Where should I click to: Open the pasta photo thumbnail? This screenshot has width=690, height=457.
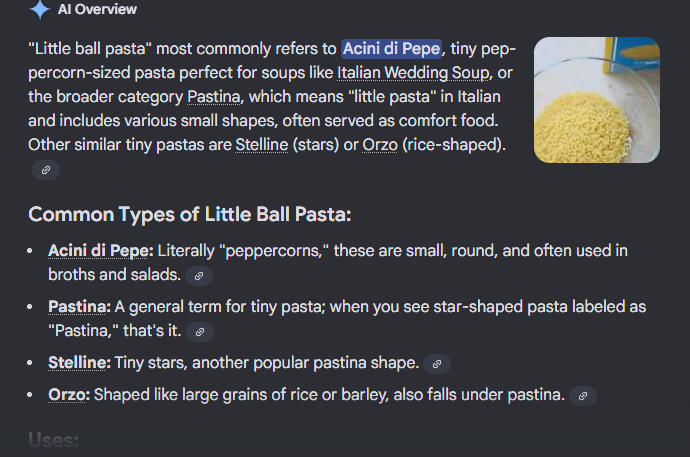point(596,100)
